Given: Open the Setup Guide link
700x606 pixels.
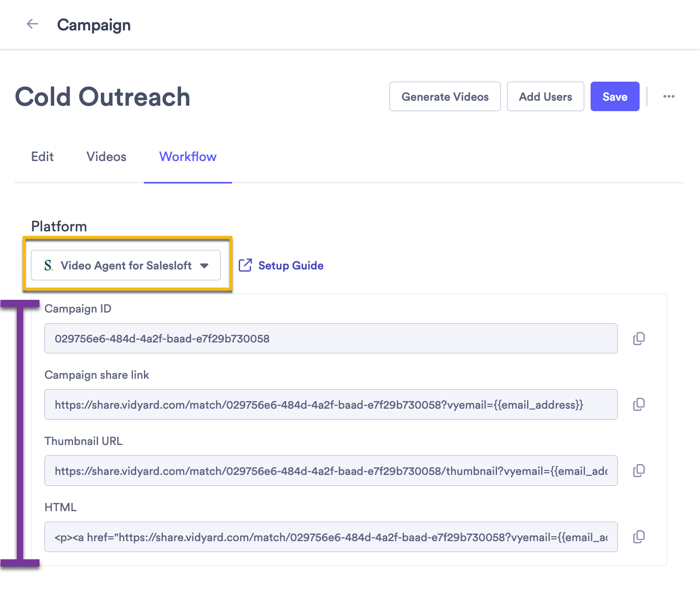Looking at the screenshot, I should [291, 265].
